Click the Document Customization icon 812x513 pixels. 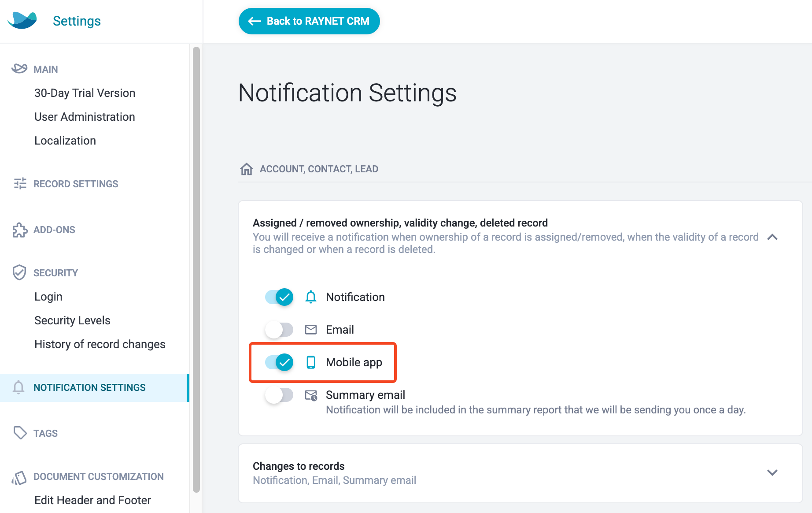point(19,477)
